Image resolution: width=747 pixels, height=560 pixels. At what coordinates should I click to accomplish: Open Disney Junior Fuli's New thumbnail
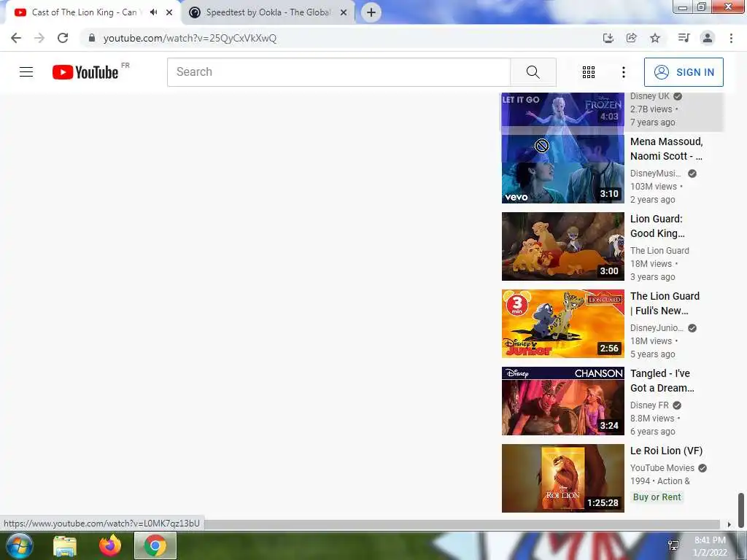coord(562,323)
